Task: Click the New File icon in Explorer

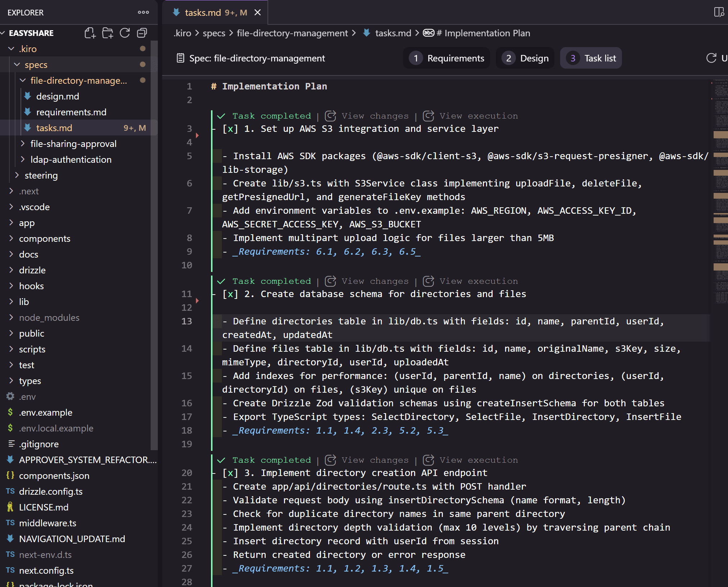Action: 90,33
